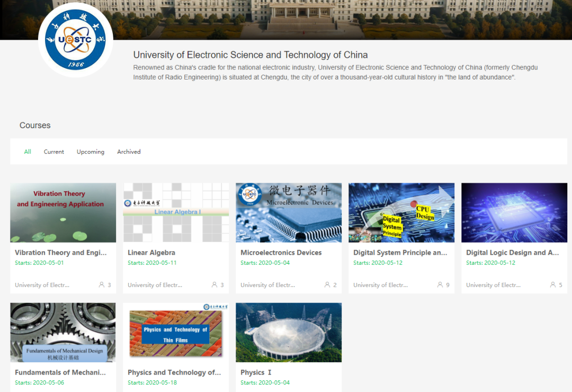This screenshot has height=392, width=572.
Task: Click enrollment icon on Microelectronics Devices card
Action: [x=327, y=284]
